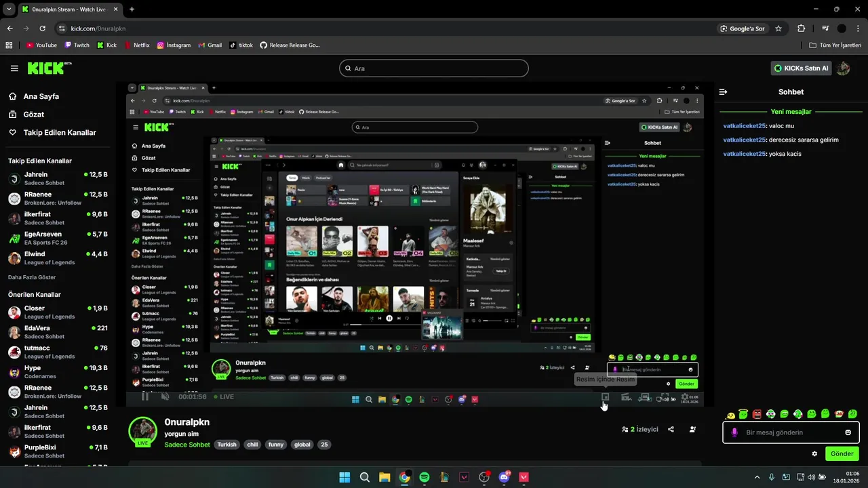Image resolution: width=868 pixels, height=488 pixels.
Task: Open player settings gear
Action: pos(685,397)
